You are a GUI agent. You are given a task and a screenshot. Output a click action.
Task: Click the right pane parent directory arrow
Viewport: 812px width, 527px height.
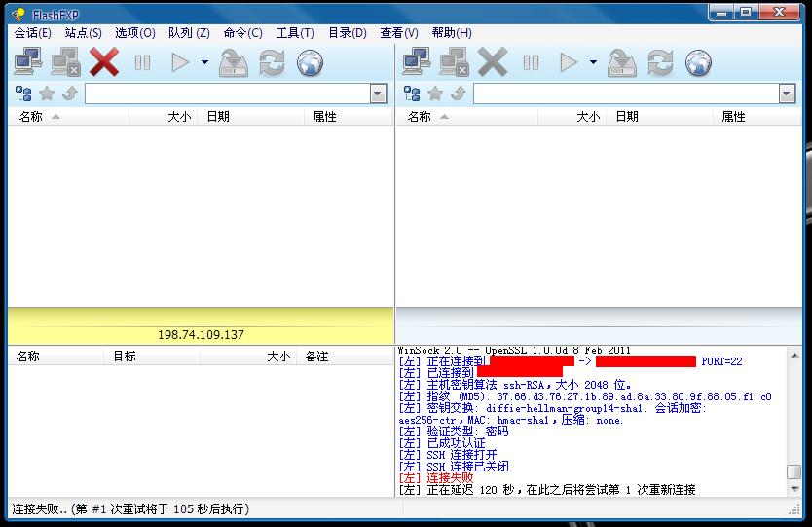[458, 94]
